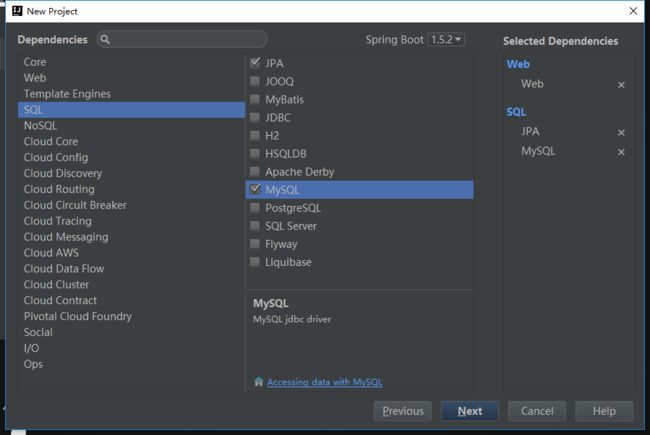Screen dimensions: 650x435
Task: Enable the Liquibase checkbox
Action: [x=255, y=262]
